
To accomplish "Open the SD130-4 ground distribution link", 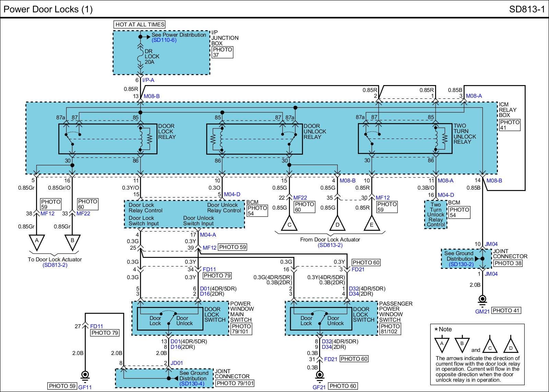I will tap(192, 384).
